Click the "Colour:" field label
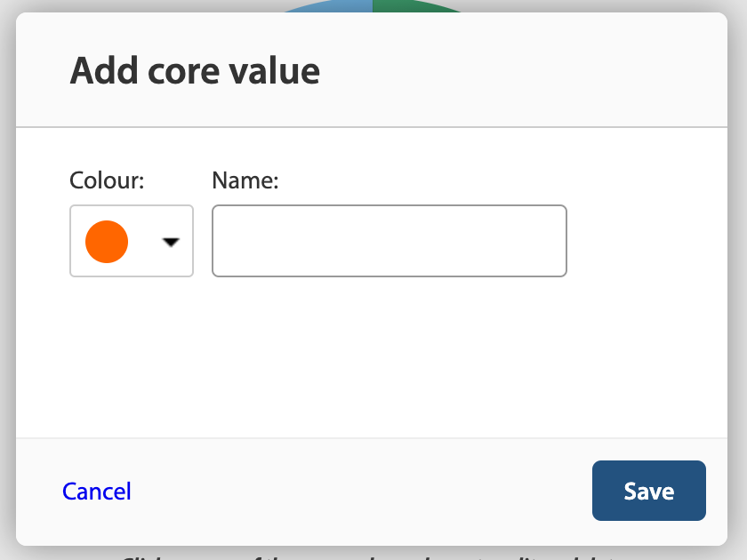747x560 pixels. pyautogui.click(x=107, y=180)
